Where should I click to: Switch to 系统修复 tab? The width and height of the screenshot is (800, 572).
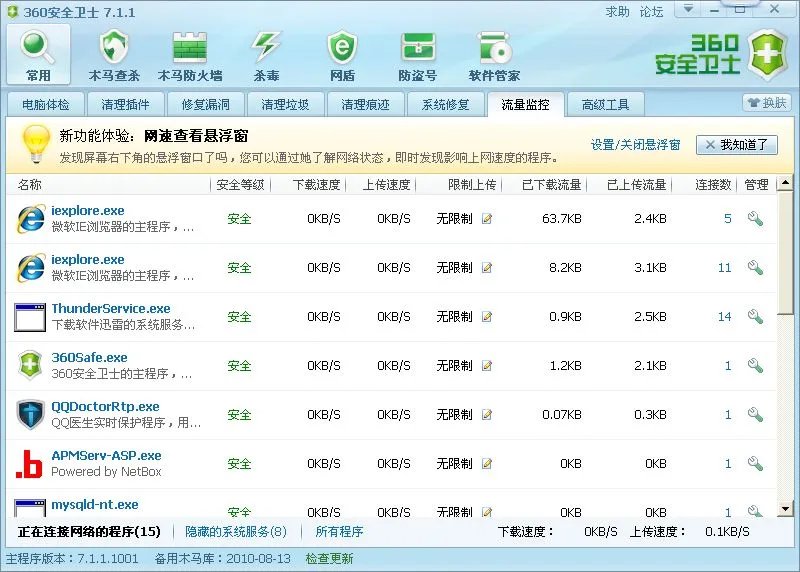[445, 105]
